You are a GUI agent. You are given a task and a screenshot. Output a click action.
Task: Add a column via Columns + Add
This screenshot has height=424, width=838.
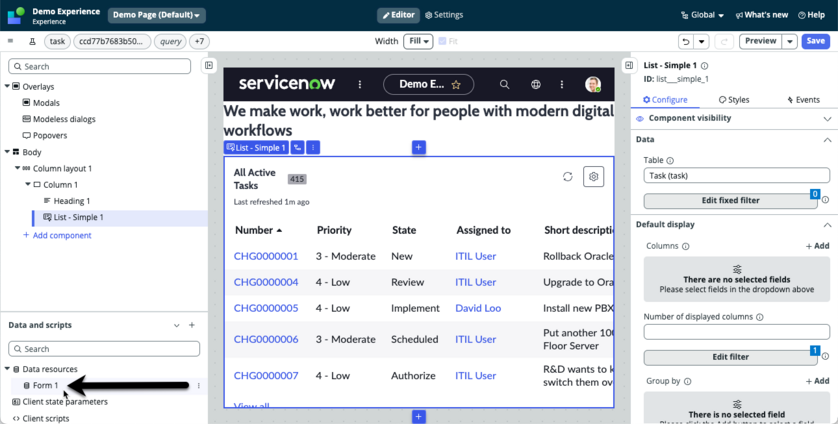point(818,246)
